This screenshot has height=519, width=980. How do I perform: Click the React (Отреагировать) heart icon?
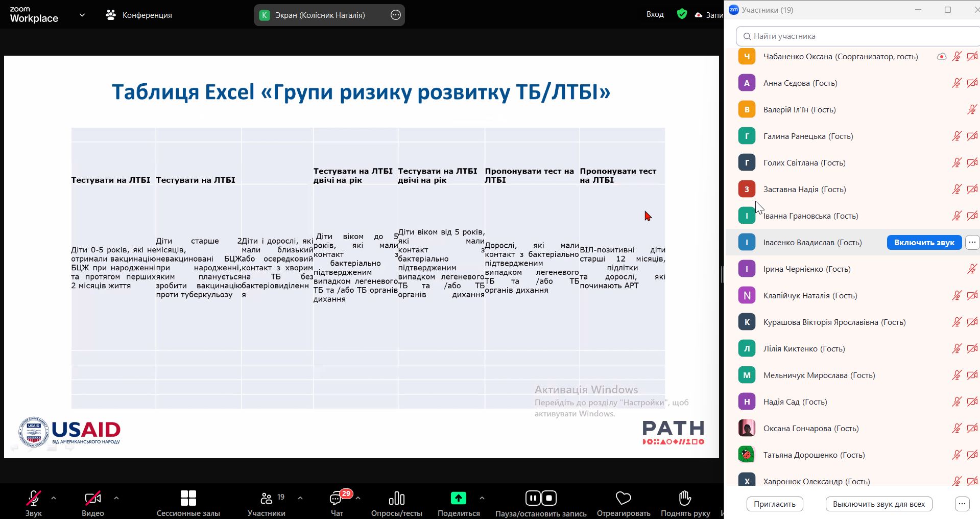(x=623, y=498)
